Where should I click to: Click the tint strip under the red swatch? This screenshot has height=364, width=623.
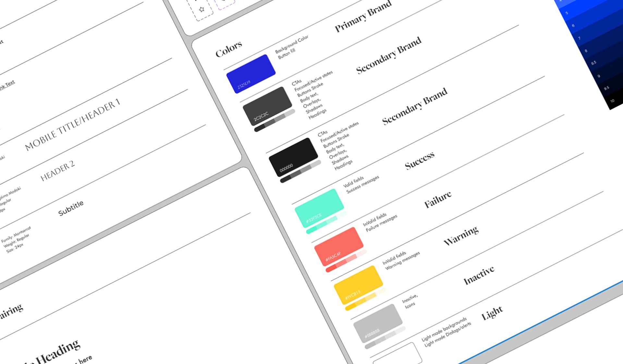click(x=346, y=261)
